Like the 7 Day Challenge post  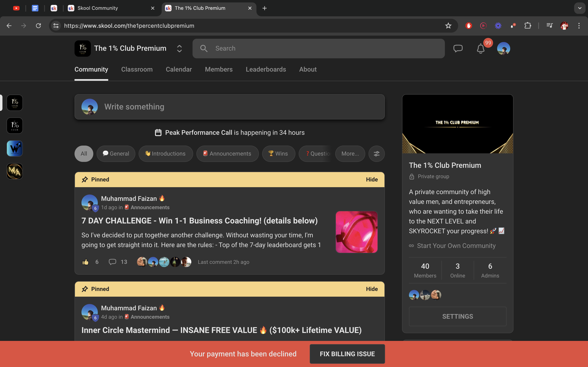point(86,262)
